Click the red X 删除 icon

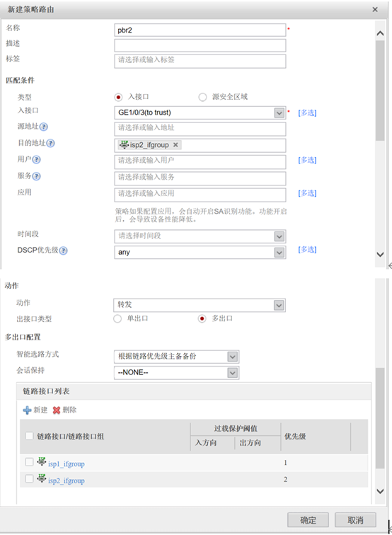coord(57,410)
